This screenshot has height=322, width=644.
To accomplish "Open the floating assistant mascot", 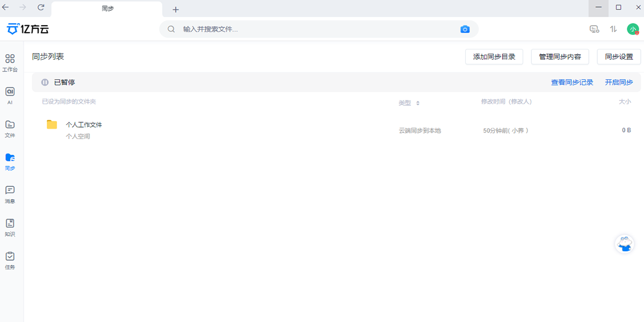I will click(x=624, y=244).
